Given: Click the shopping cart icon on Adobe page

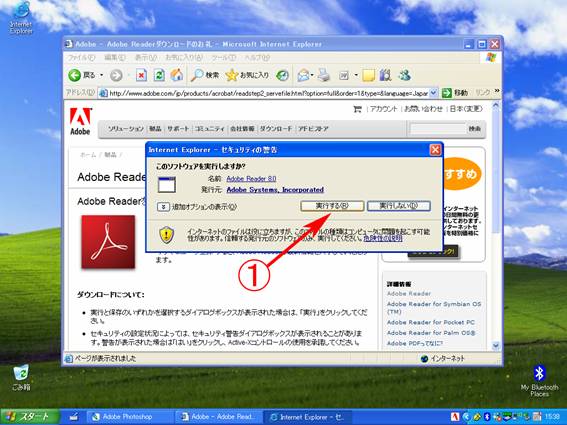Looking at the screenshot, I should pyautogui.click(x=357, y=109).
